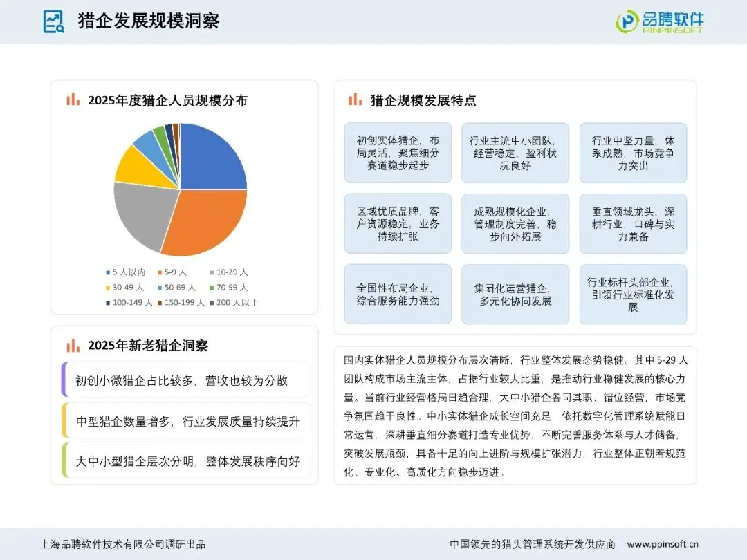Click the 2025年新老猎企洞察 heading
This screenshot has width=747, height=560.
tap(148, 346)
